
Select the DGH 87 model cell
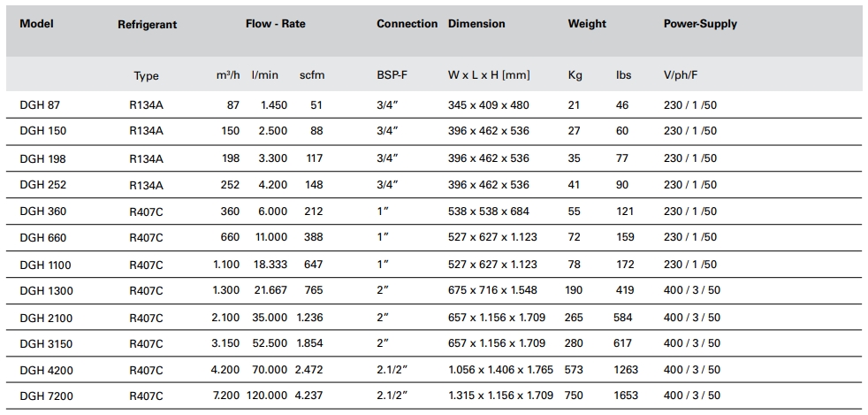pos(39,104)
